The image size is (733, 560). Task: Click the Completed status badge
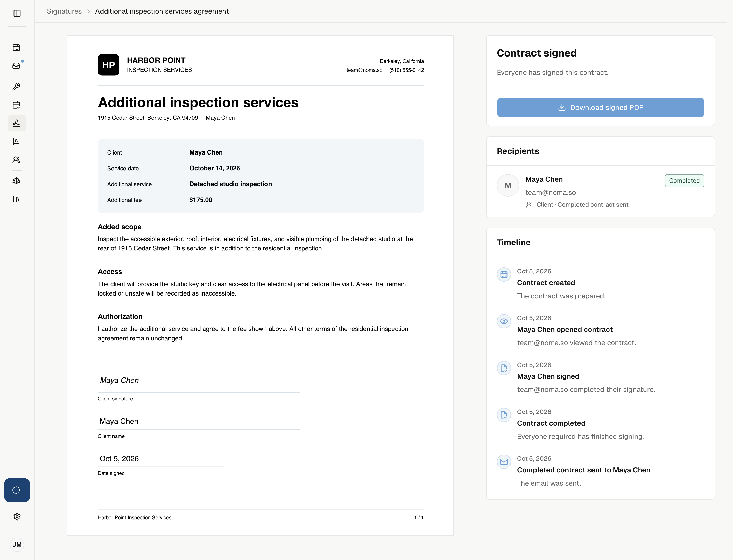(x=684, y=181)
